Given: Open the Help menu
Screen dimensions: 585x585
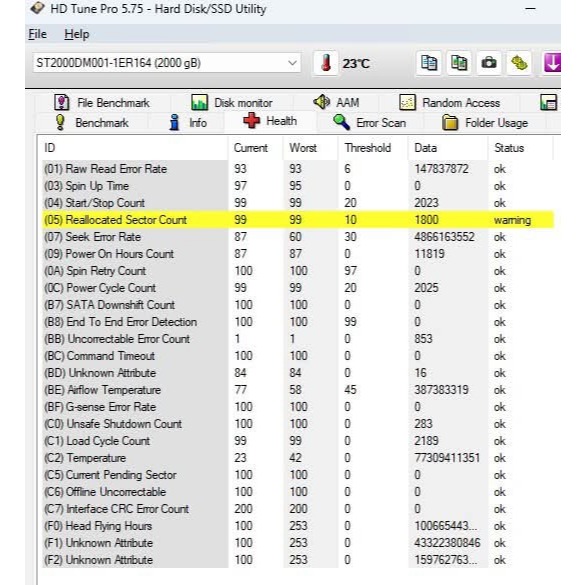Looking at the screenshot, I should point(76,34).
